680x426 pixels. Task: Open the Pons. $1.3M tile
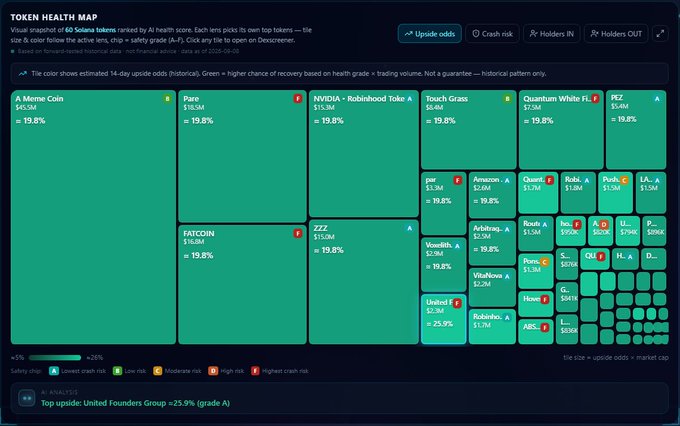pyautogui.click(x=536, y=271)
